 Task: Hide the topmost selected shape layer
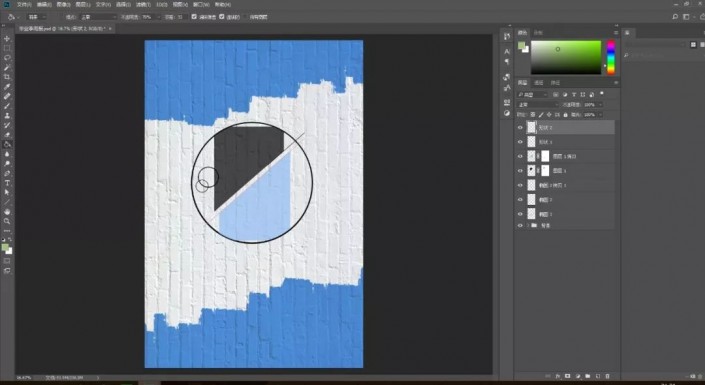tap(520, 128)
